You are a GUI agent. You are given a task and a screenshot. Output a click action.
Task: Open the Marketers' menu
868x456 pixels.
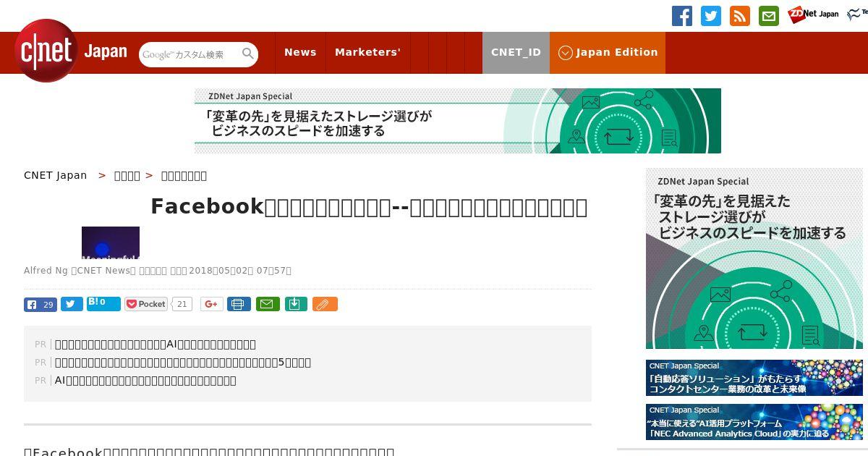[367, 52]
